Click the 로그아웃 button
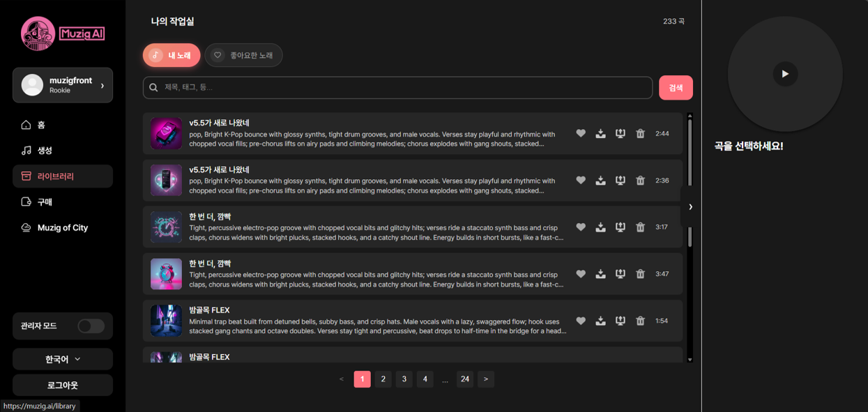Image resolution: width=868 pixels, height=412 pixels. [x=63, y=385]
